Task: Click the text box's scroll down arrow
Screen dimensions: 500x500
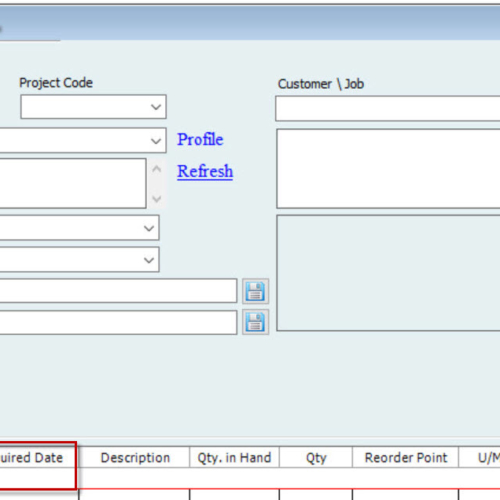Action: (156, 199)
